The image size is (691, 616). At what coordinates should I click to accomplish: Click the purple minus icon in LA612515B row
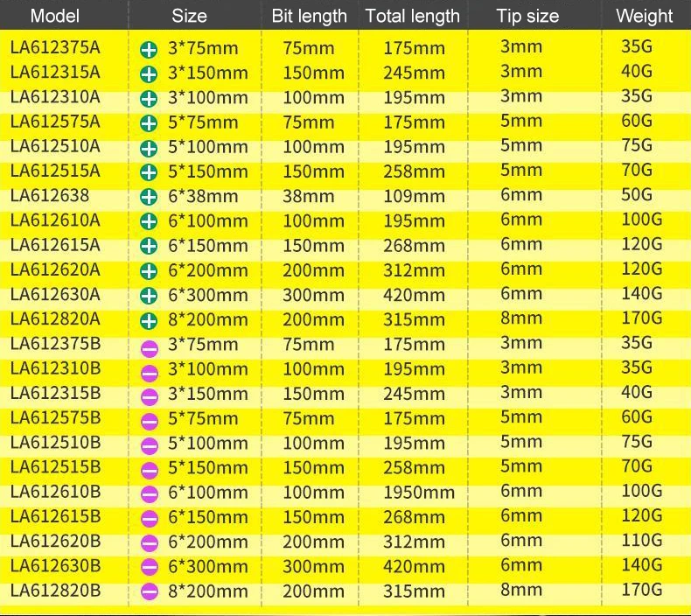coord(150,471)
